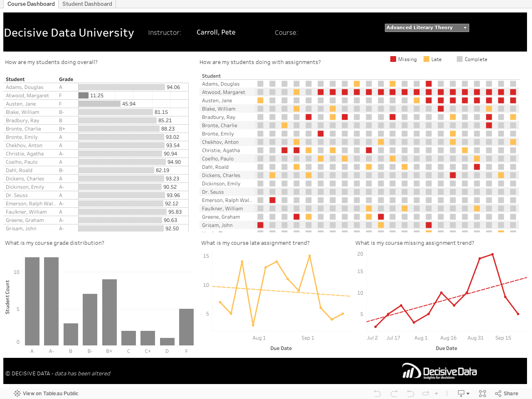The width and height of the screenshot is (532, 399).
Task: Click the D bar in grade distribution
Action: pyautogui.click(x=167, y=342)
